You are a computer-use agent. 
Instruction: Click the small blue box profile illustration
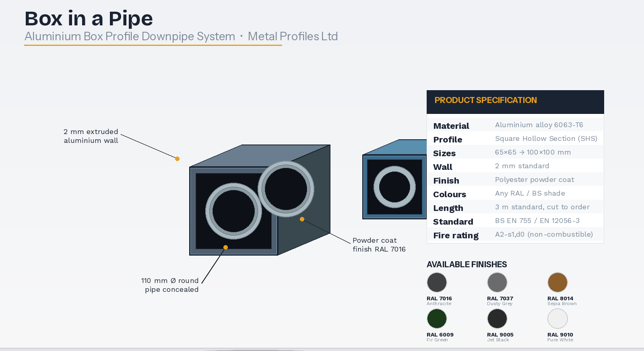[394, 180]
